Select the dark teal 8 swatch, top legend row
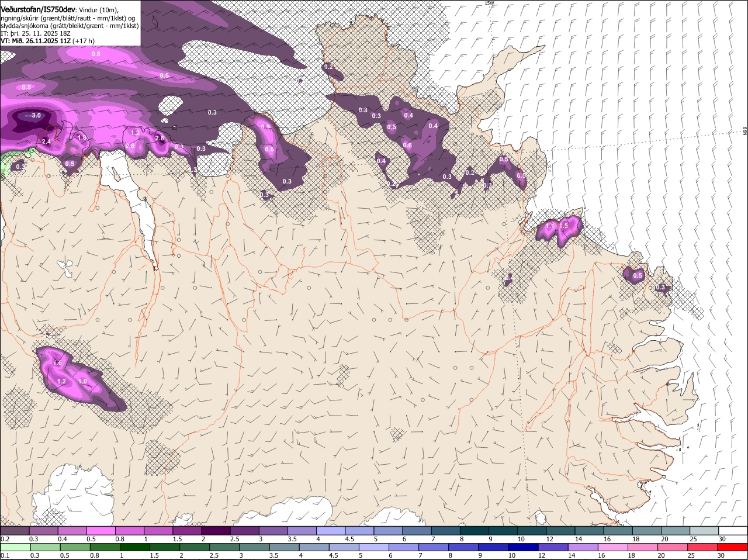Screen dimensions: 748x560 click(475, 531)
